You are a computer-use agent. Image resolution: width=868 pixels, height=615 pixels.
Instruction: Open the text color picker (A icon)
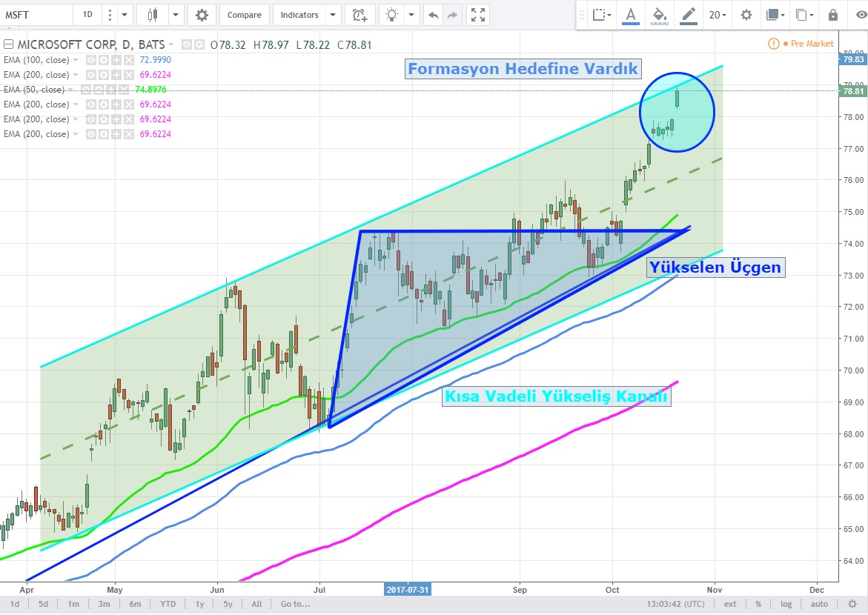point(631,15)
